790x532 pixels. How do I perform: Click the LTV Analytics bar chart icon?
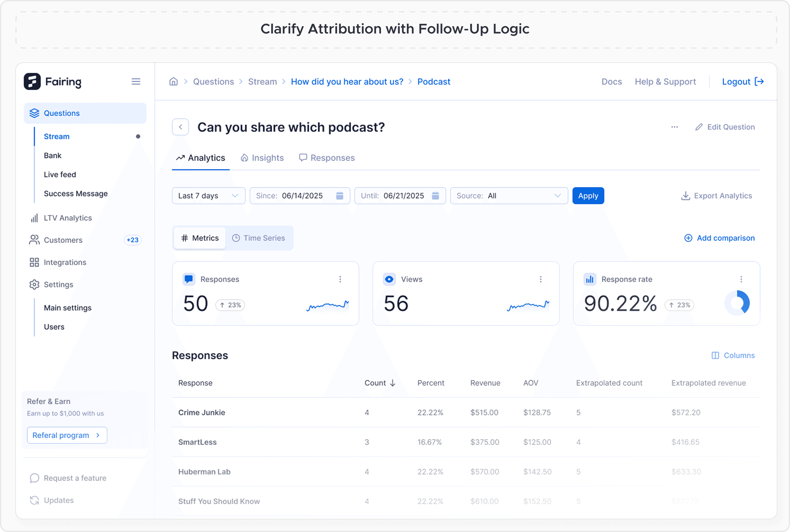(34, 218)
